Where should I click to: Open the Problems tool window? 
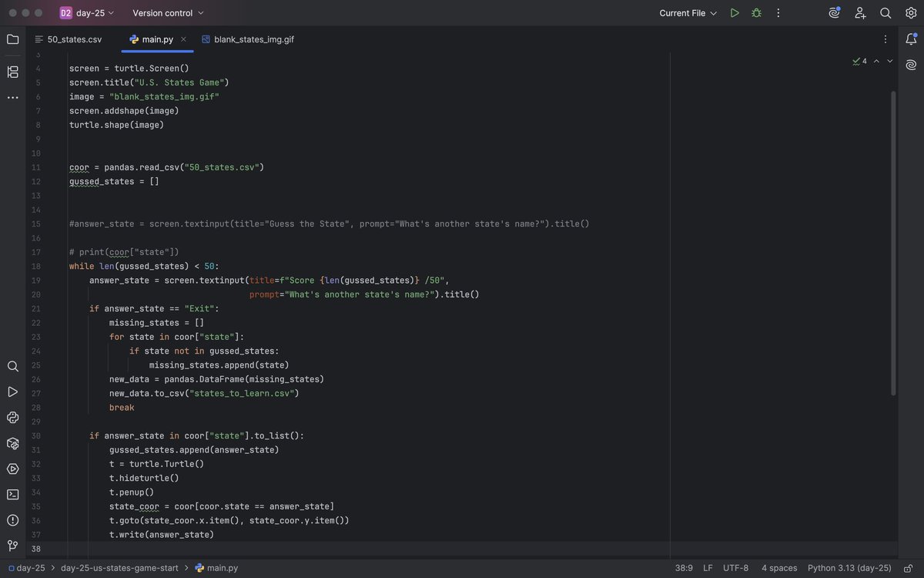click(x=12, y=519)
